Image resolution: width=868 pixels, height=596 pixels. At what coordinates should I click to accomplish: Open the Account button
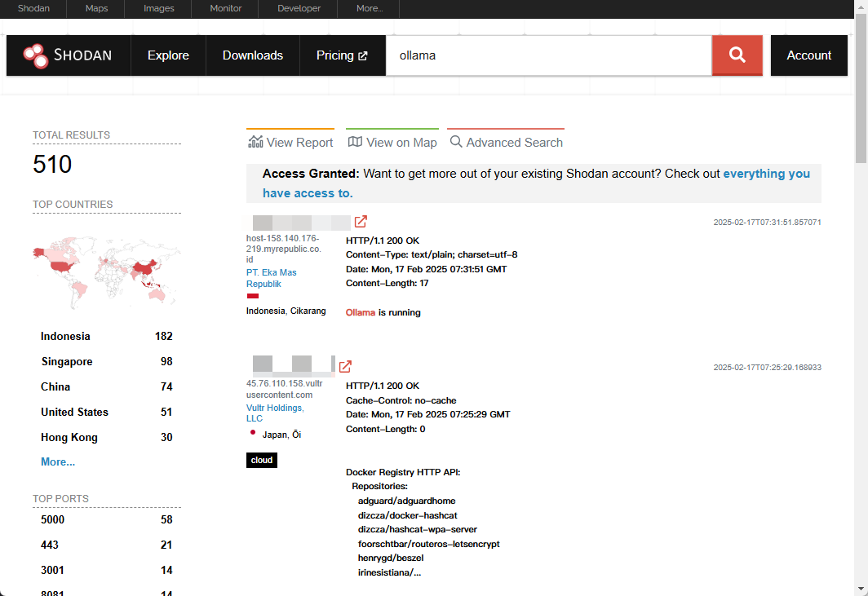(808, 55)
